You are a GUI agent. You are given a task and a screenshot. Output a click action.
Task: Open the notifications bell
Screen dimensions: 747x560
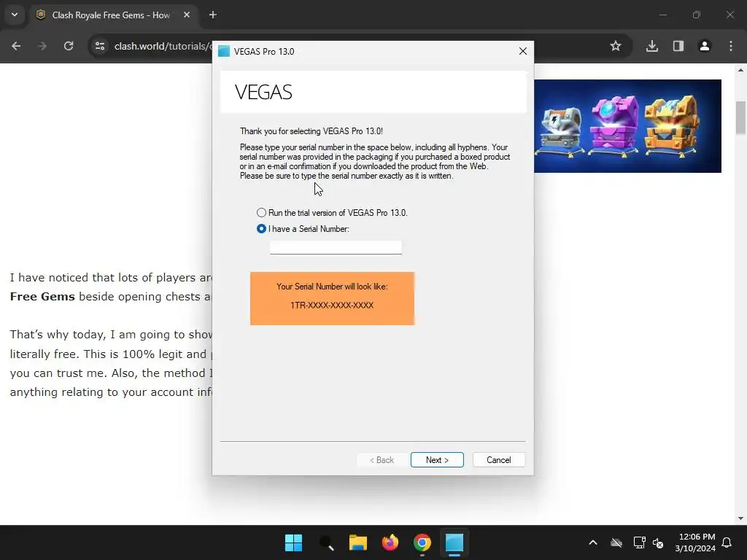pos(727,542)
